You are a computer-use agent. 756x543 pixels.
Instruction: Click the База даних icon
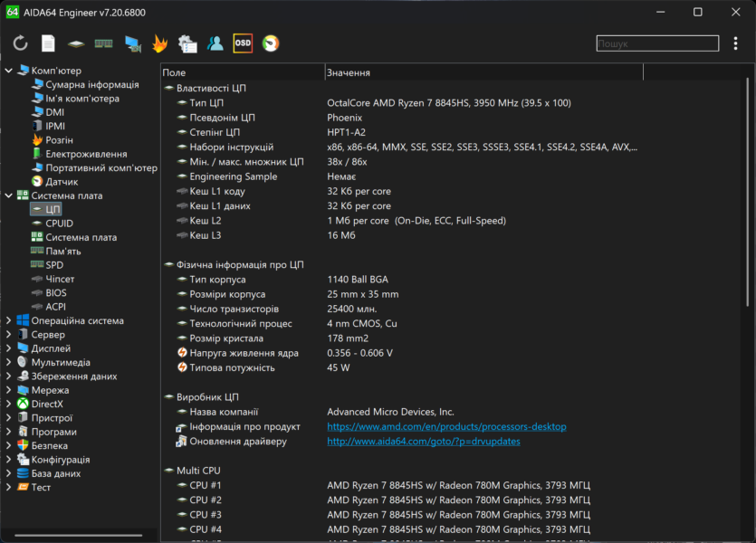point(23,473)
